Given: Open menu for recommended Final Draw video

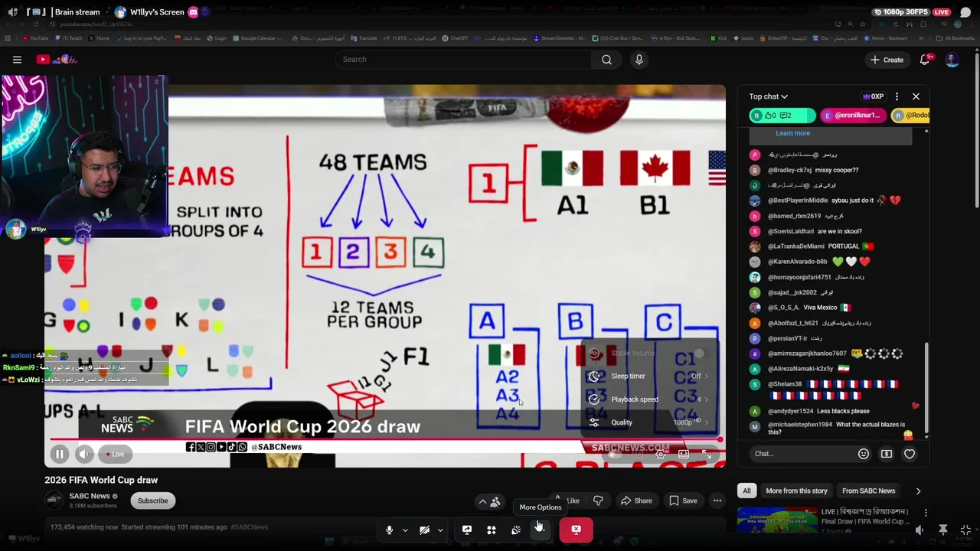Looking at the screenshot, I should pyautogui.click(x=926, y=513).
